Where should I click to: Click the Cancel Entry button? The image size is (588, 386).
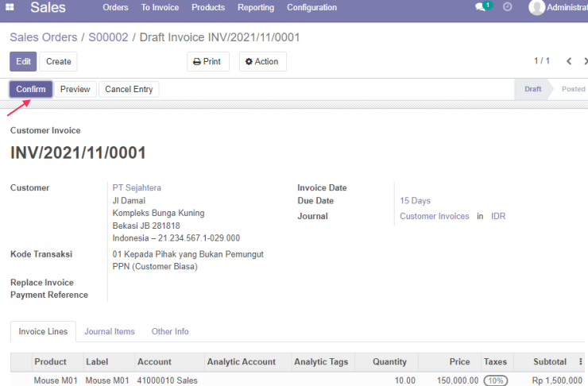pos(129,89)
